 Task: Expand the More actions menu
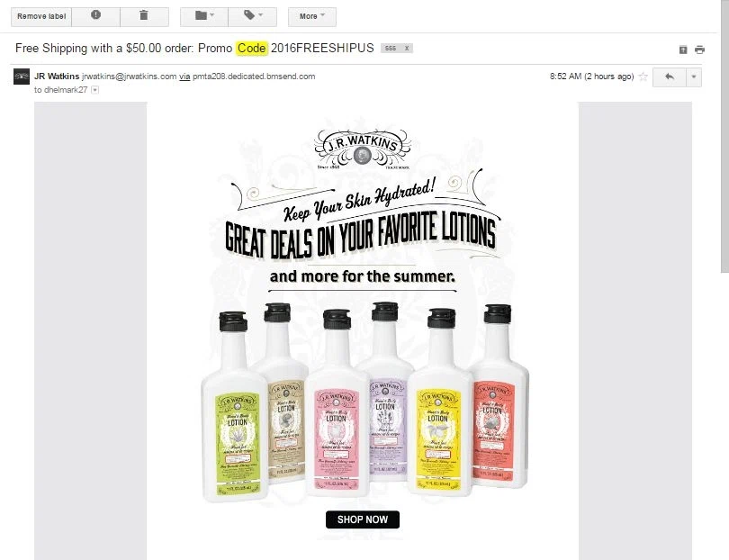tap(312, 16)
